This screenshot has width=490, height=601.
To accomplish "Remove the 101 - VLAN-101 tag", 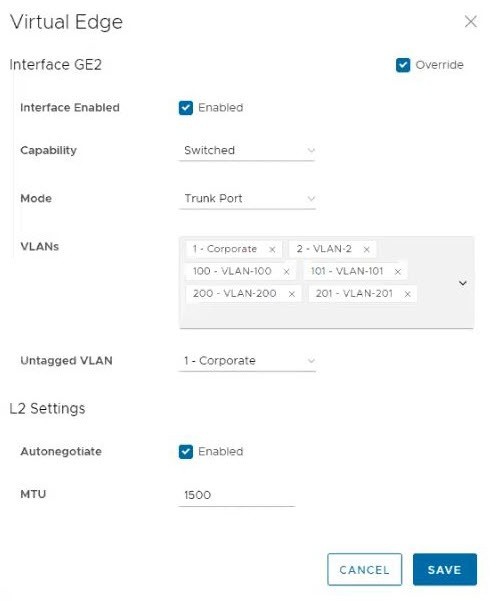I will [398, 272].
